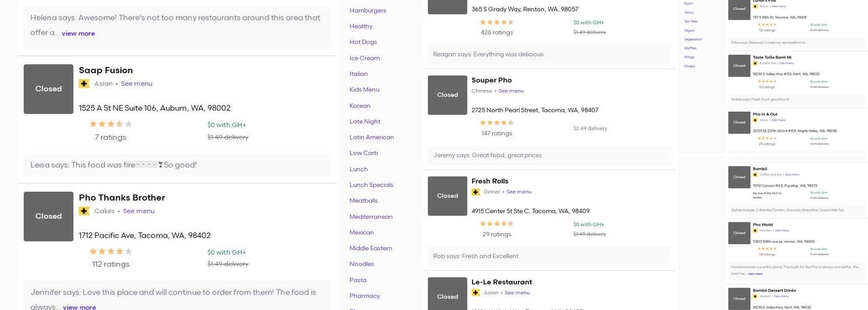This screenshot has height=310, width=868.
Task: Expand Giovanna's Pho World review via view more
Action: [x=755, y=273]
